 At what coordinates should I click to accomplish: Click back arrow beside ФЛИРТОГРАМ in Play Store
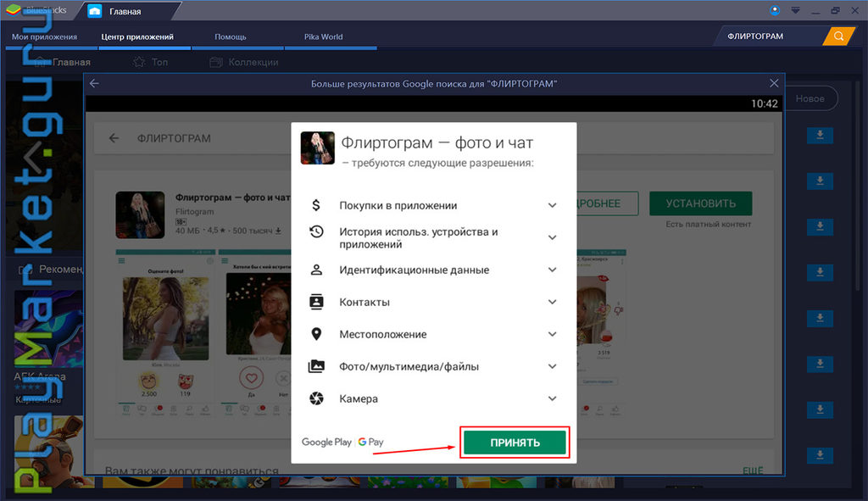[114, 138]
